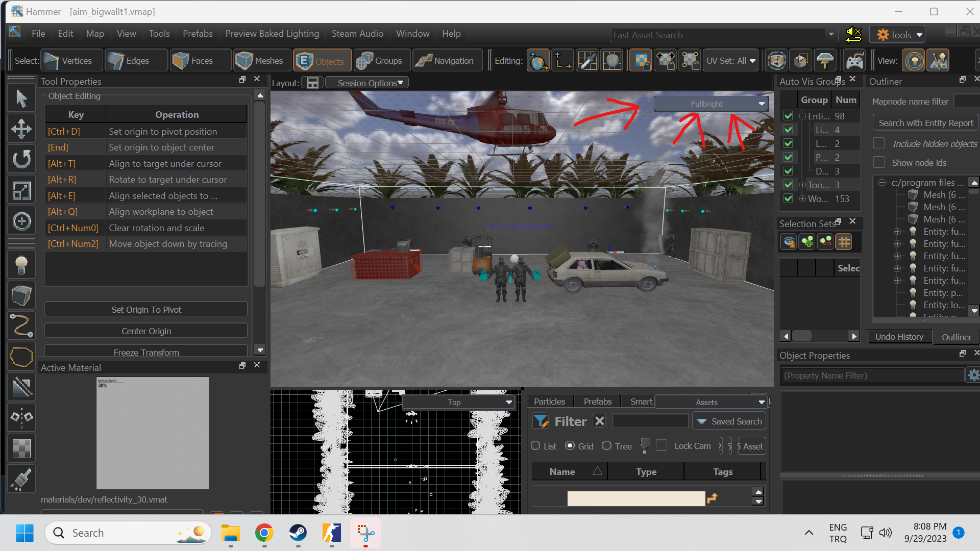This screenshot has height=551, width=980.
Task: Open the Prefabs menu
Action: (x=198, y=34)
